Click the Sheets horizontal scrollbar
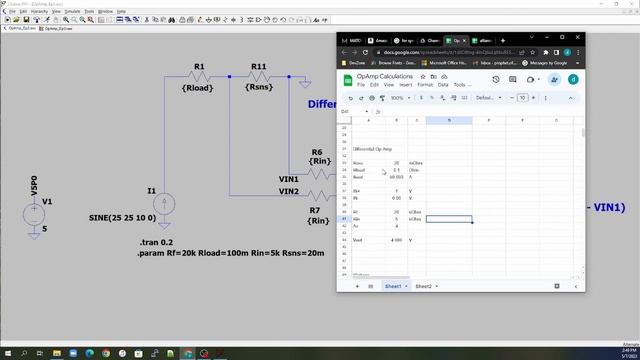The height and width of the screenshot is (360, 640). [x=380, y=278]
